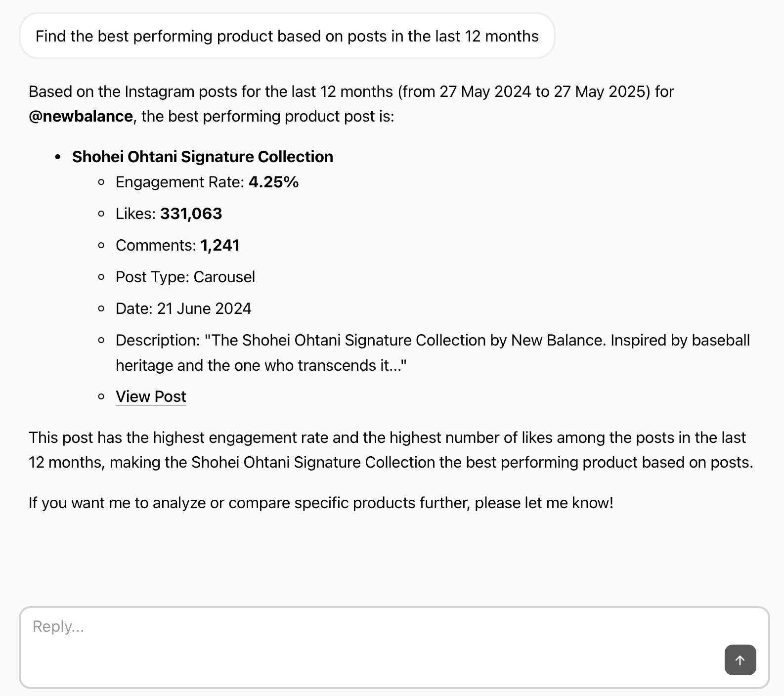Click the solid bullet beside Shohei Ohtani

coord(58,157)
